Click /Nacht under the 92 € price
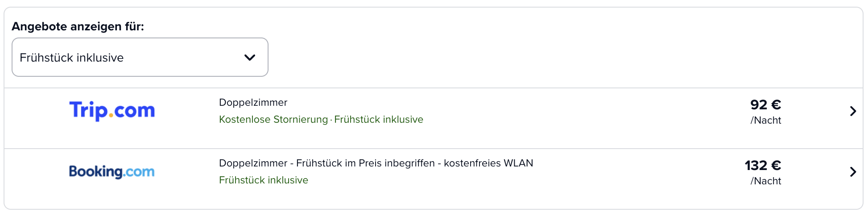Viewport: 868px width, 216px height. pos(766,120)
